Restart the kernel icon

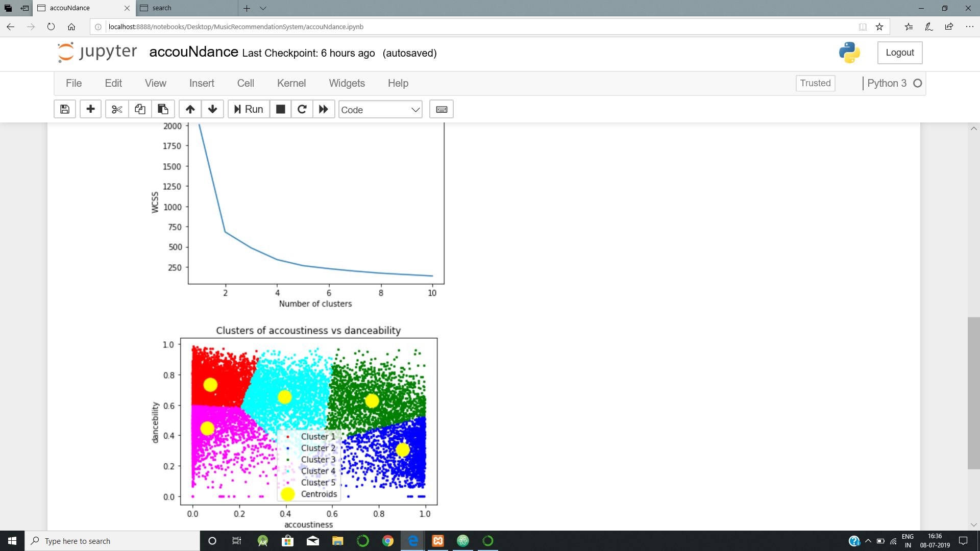point(302,109)
